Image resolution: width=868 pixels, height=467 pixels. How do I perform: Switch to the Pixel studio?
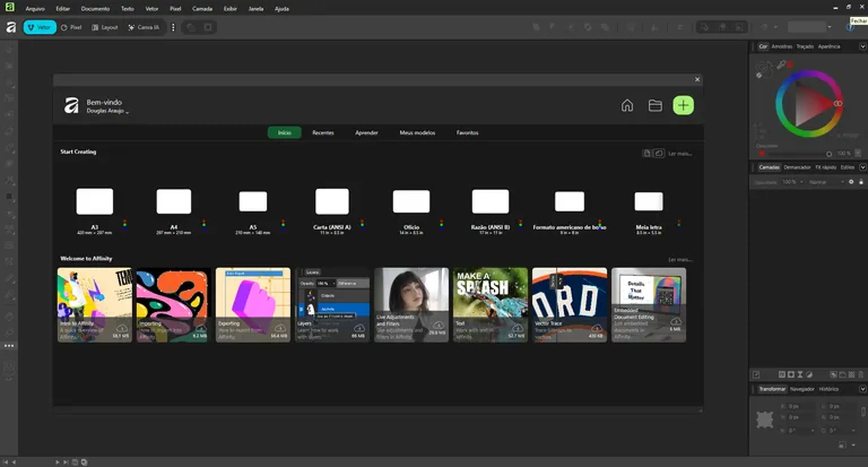coord(71,27)
